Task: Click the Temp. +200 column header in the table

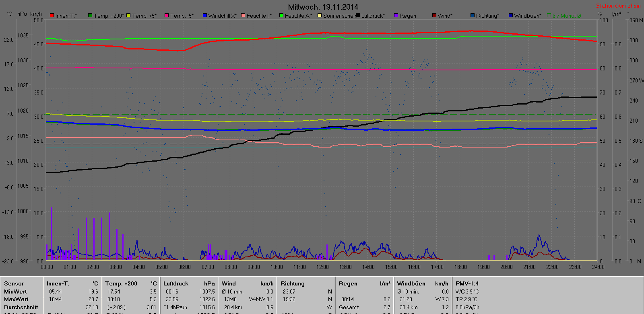Action: tap(121, 284)
